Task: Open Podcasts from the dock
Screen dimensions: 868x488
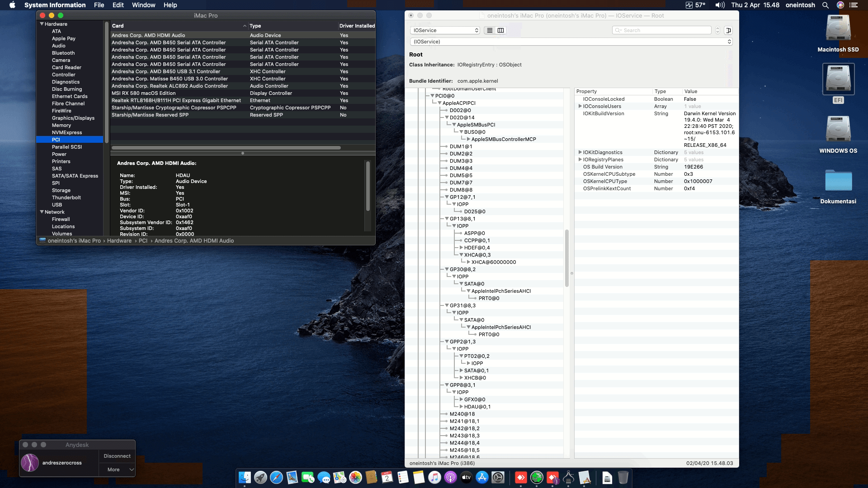Action: click(x=450, y=478)
